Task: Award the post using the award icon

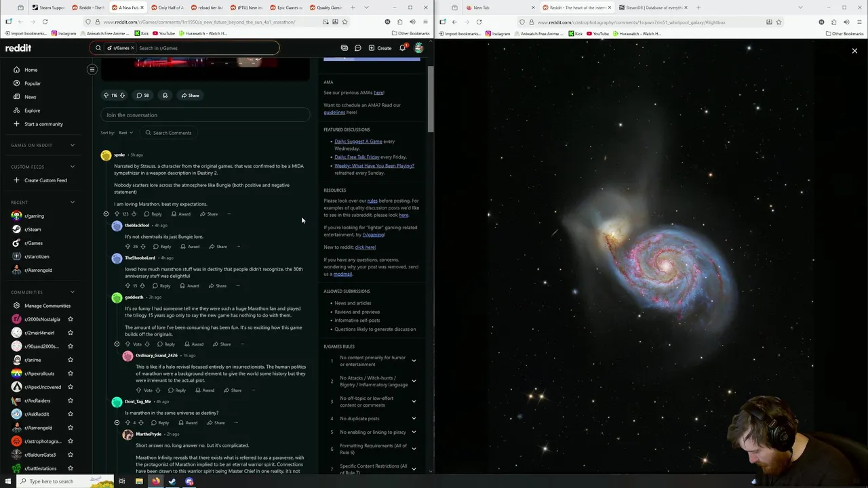Action: (165, 96)
